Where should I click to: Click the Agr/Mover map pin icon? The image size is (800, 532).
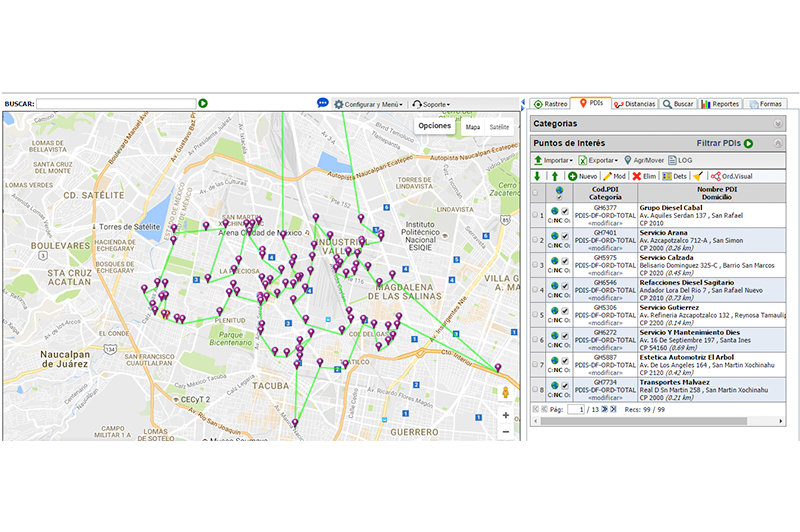(628, 160)
